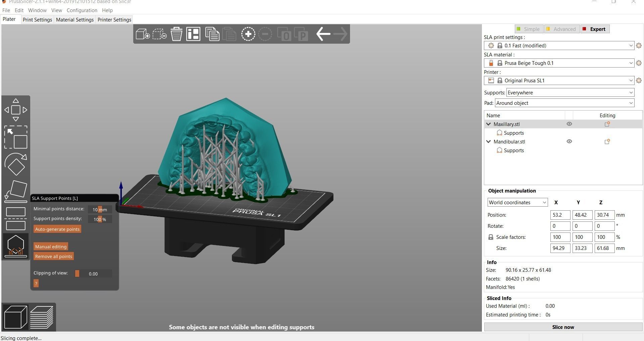Open SLA material preset dropdown
The height and width of the screenshot is (341, 644).
[x=559, y=63]
